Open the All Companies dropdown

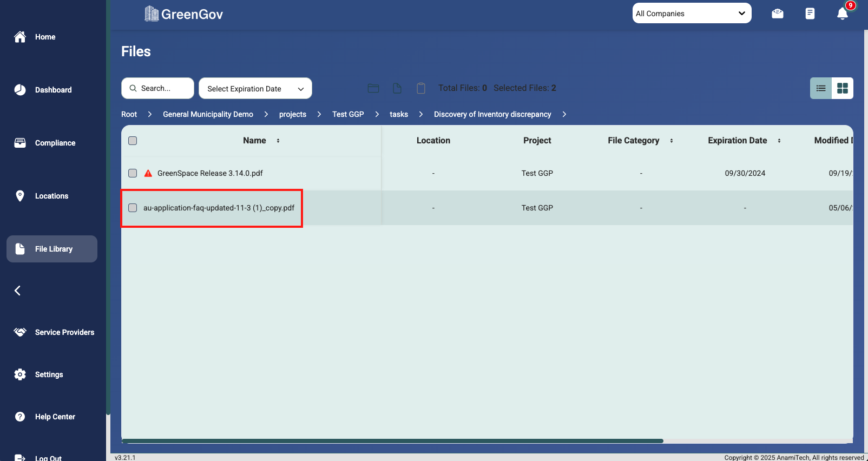(x=692, y=14)
